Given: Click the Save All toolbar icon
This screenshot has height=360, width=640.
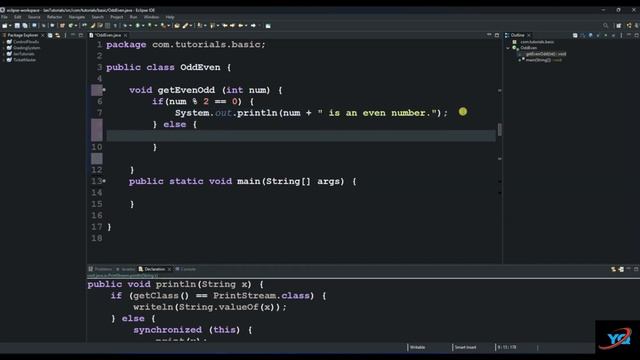Looking at the screenshot, I should [x=25, y=25].
